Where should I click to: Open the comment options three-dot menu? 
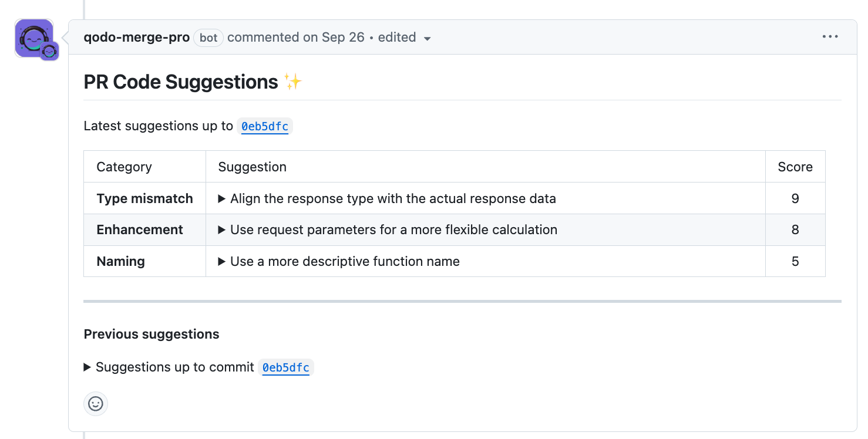(830, 37)
